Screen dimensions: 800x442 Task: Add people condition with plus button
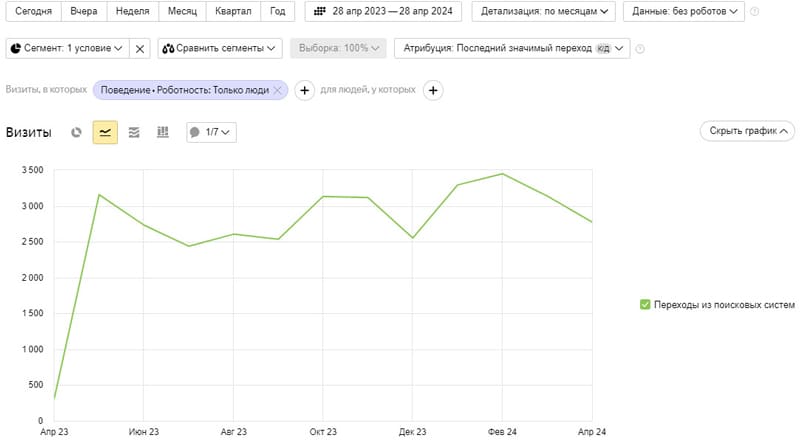433,90
